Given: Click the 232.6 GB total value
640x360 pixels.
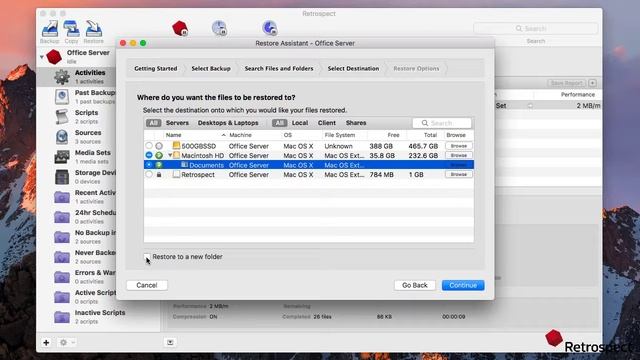Looking at the screenshot, I should pos(423,155).
